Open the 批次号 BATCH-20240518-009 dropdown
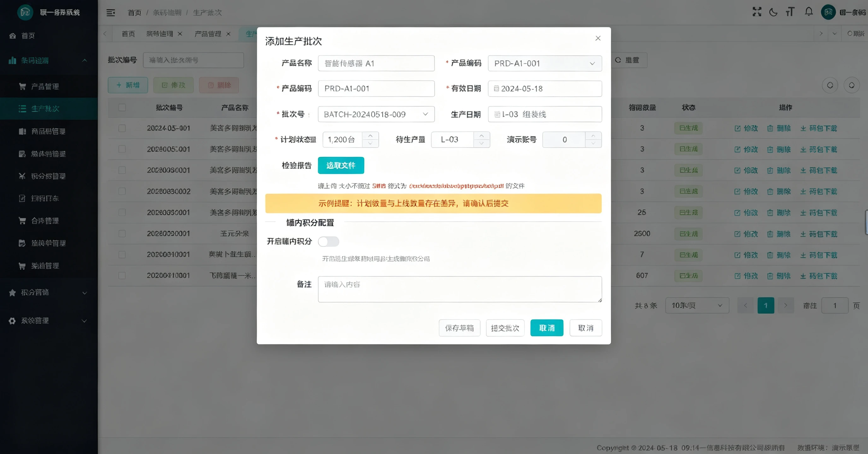868x454 pixels. coord(376,114)
